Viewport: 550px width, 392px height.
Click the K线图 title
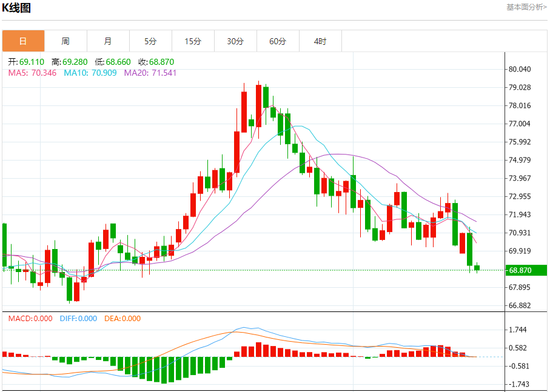[x=16, y=7]
